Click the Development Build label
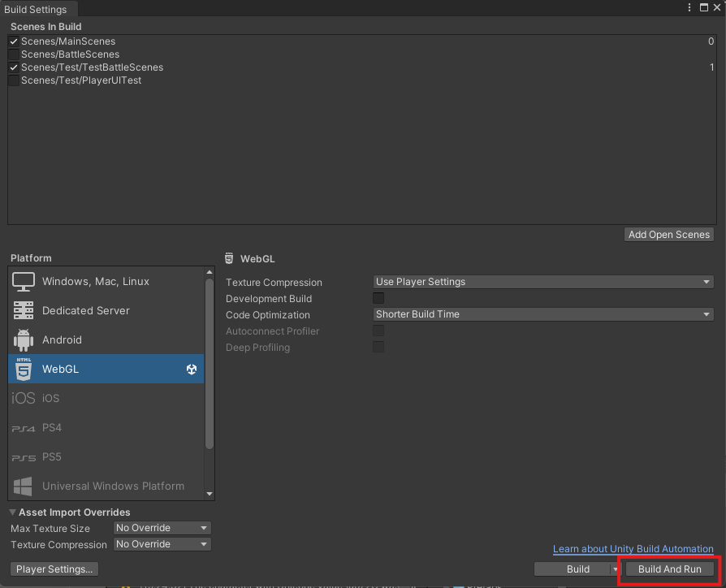 [x=269, y=299]
